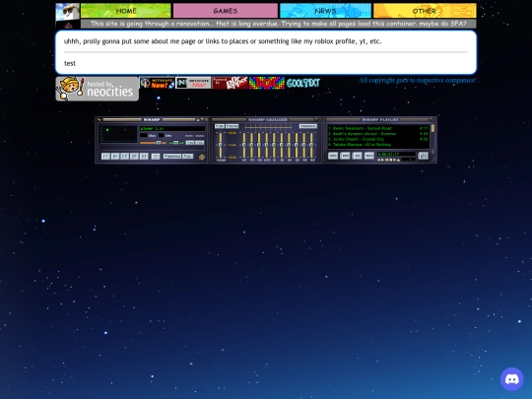Click the Winamp lightning bolt logo
This screenshot has height=399, width=532.
tap(202, 157)
